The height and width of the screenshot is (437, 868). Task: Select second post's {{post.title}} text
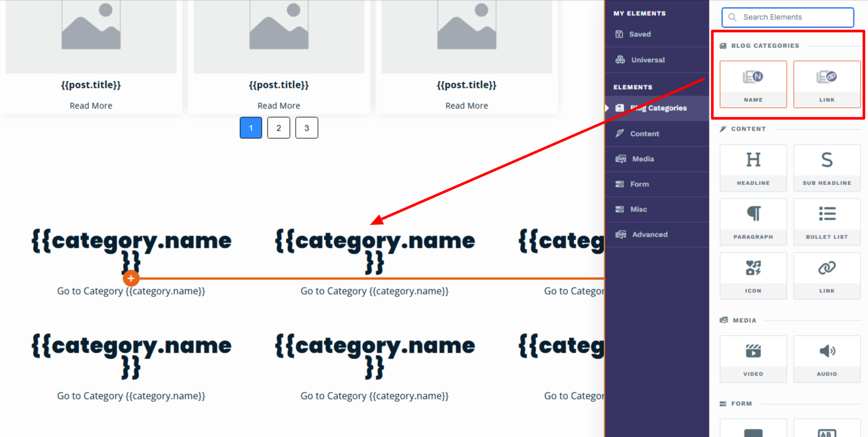point(279,85)
